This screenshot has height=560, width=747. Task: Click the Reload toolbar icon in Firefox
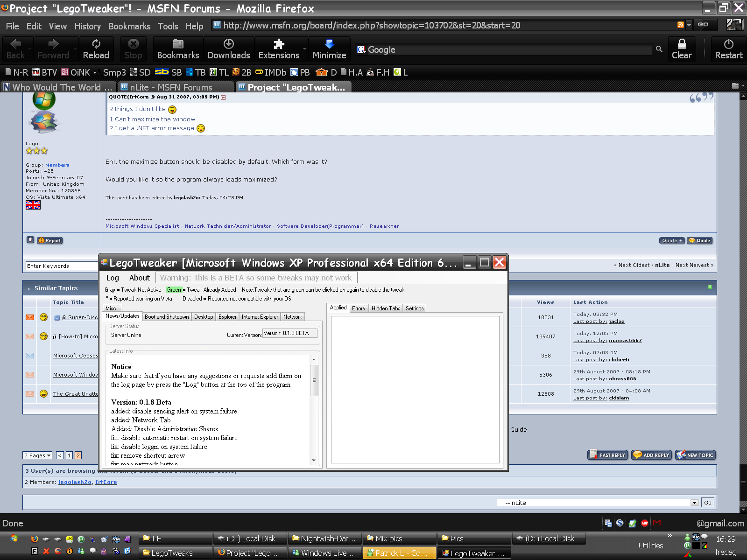[96, 49]
